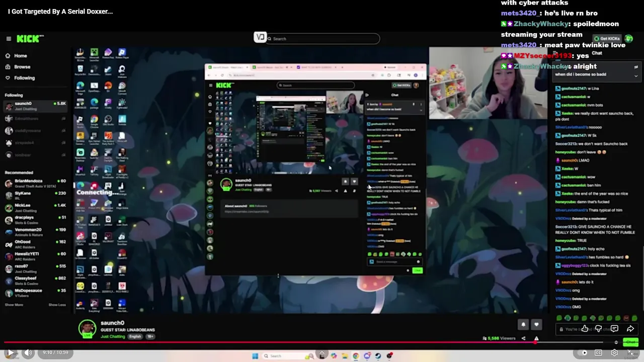644x362 pixels.
Task: Open Chrome from the recorded taskbar
Action: tap(356, 356)
